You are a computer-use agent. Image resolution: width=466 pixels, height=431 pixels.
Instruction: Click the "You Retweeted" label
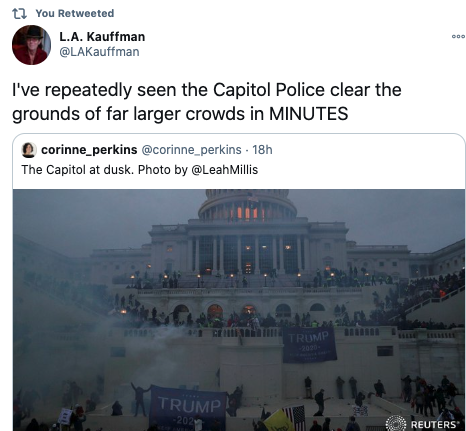click(75, 13)
